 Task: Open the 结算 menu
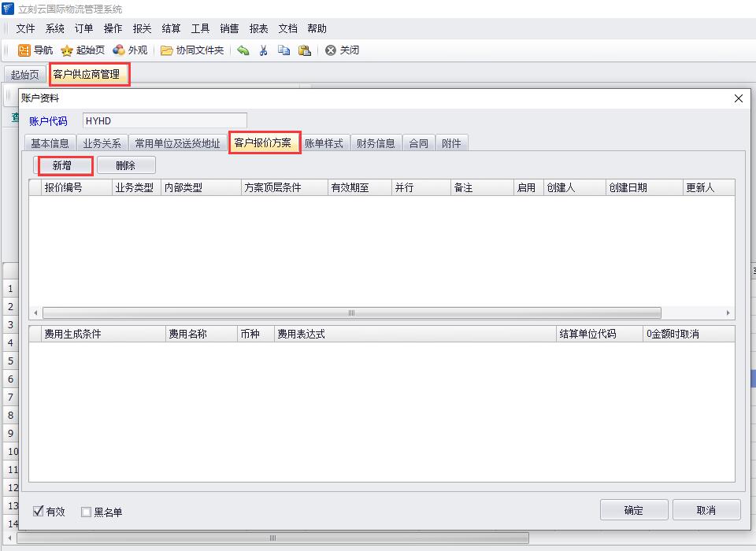[x=171, y=28]
